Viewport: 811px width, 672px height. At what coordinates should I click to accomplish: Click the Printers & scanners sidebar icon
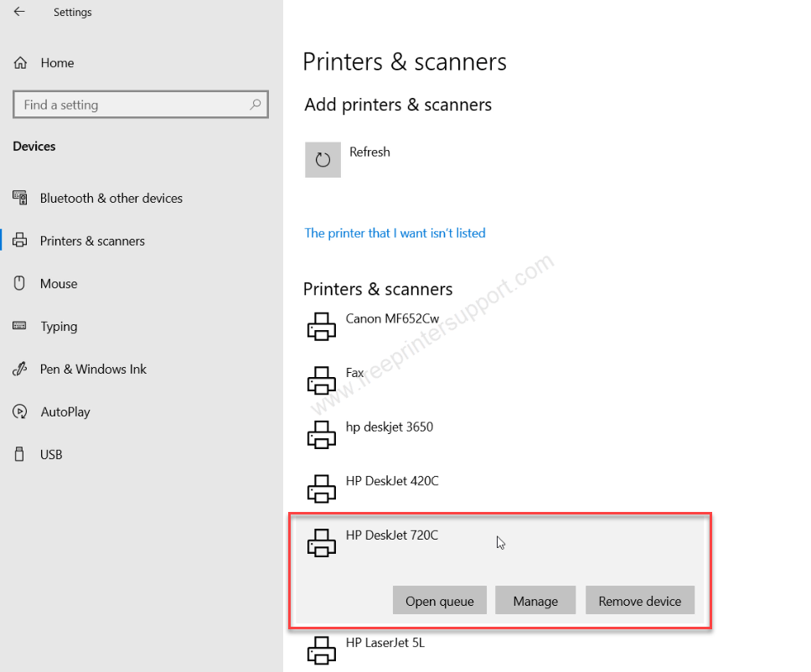pyautogui.click(x=19, y=240)
